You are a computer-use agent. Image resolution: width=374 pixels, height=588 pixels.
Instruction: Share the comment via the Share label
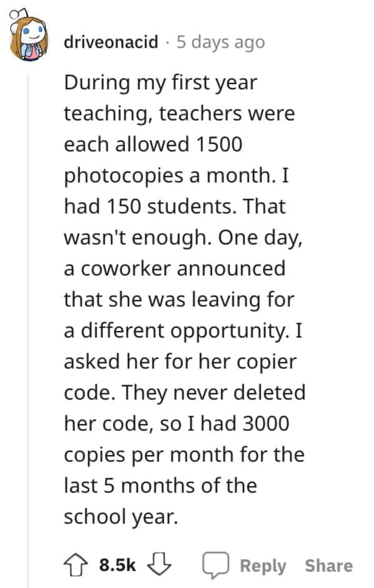[x=329, y=566]
